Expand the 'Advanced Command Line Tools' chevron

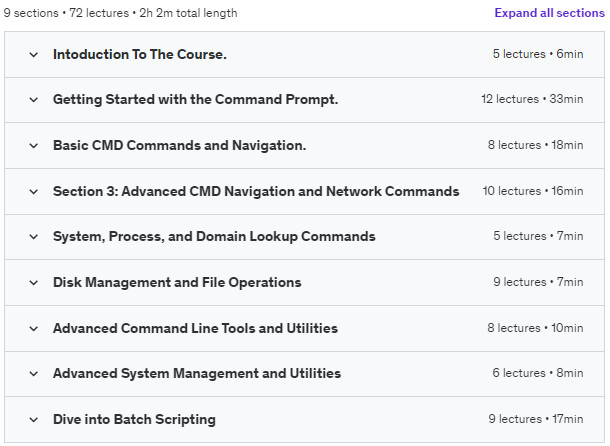click(34, 329)
